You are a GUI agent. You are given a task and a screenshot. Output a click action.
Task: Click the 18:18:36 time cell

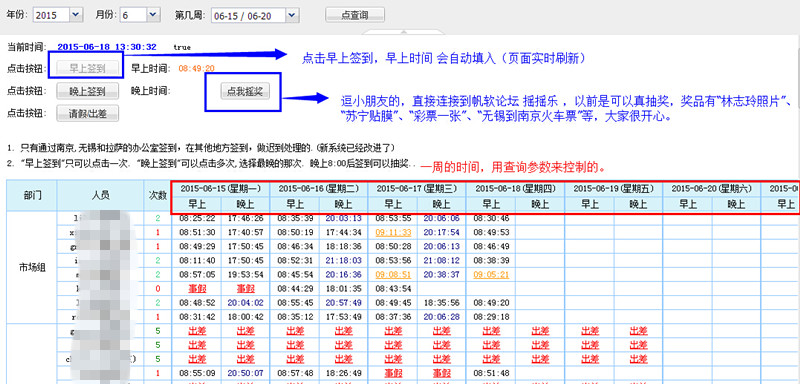tap(343, 246)
